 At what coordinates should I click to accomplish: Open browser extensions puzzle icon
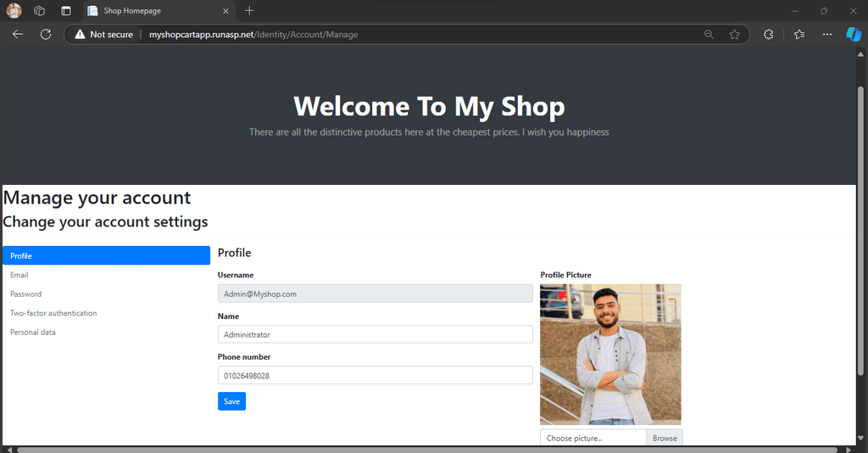coord(768,34)
